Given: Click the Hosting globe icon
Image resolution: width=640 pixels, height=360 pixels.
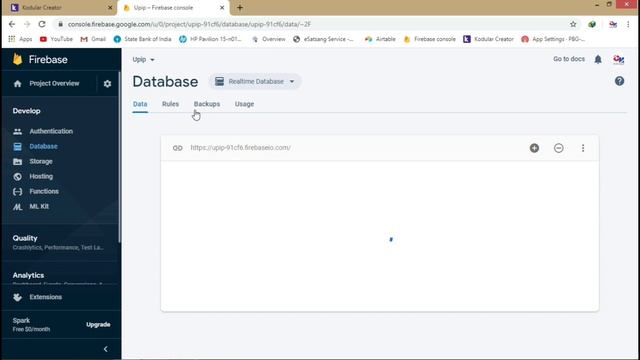Looking at the screenshot, I should click(18, 177).
